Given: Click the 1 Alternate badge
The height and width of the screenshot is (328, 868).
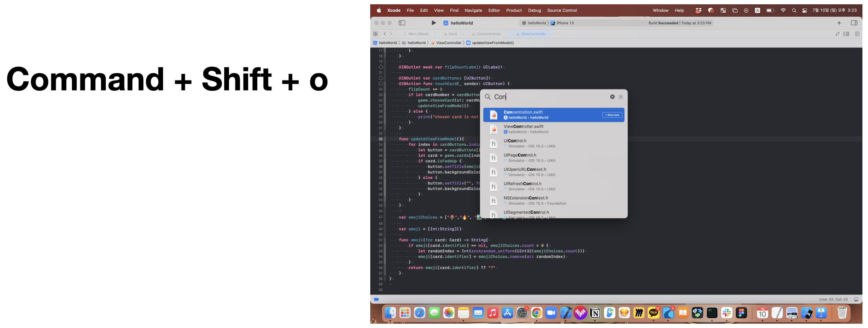Looking at the screenshot, I should pyautogui.click(x=612, y=115).
